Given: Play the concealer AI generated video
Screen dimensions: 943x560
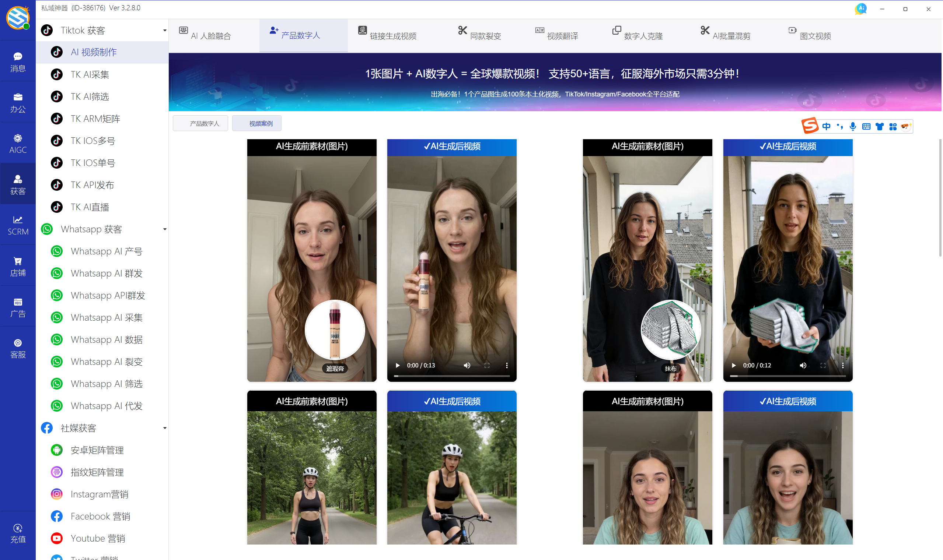Looking at the screenshot, I should pyautogui.click(x=397, y=365).
